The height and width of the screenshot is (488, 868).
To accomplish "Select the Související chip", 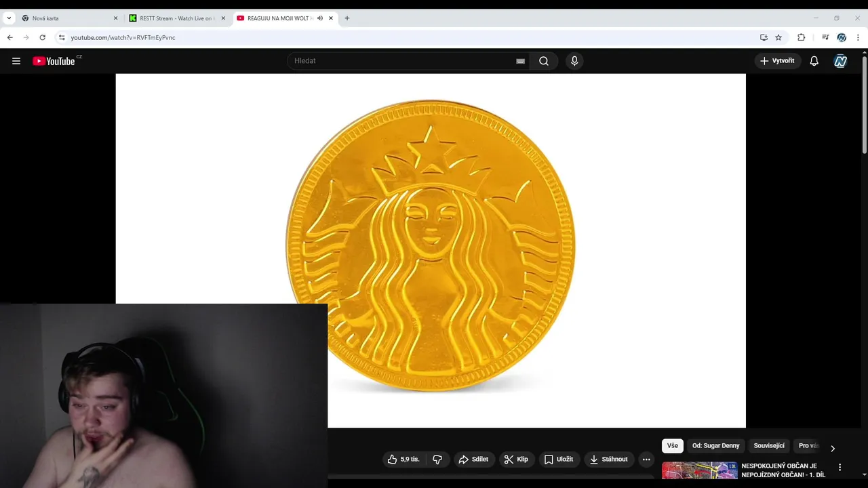I will pyautogui.click(x=769, y=446).
